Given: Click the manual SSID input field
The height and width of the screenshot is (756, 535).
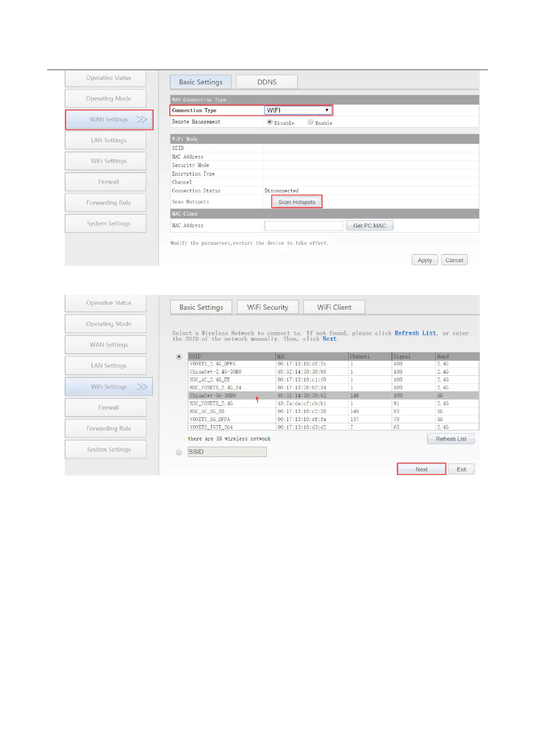Looking at the screenshot, I should 227,452.
